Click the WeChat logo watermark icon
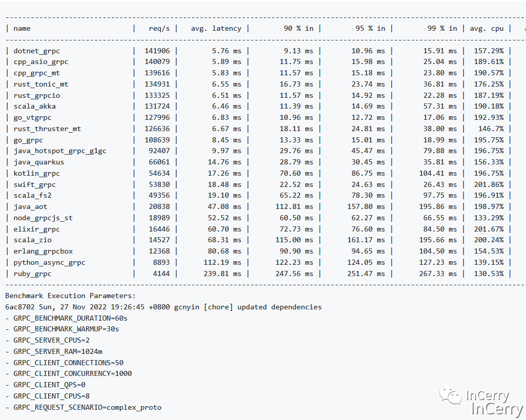The height and width of the screenshot is (420, 526). pos(451,395)
